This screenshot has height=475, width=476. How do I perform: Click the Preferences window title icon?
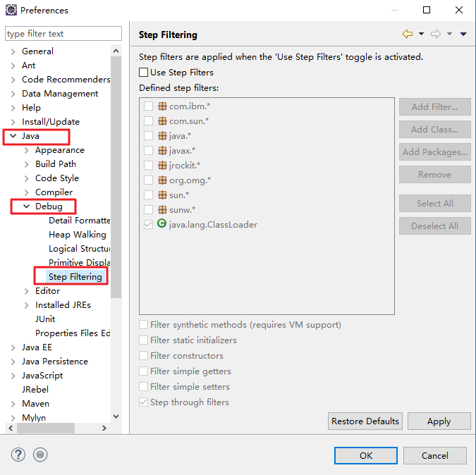point(11,11)
